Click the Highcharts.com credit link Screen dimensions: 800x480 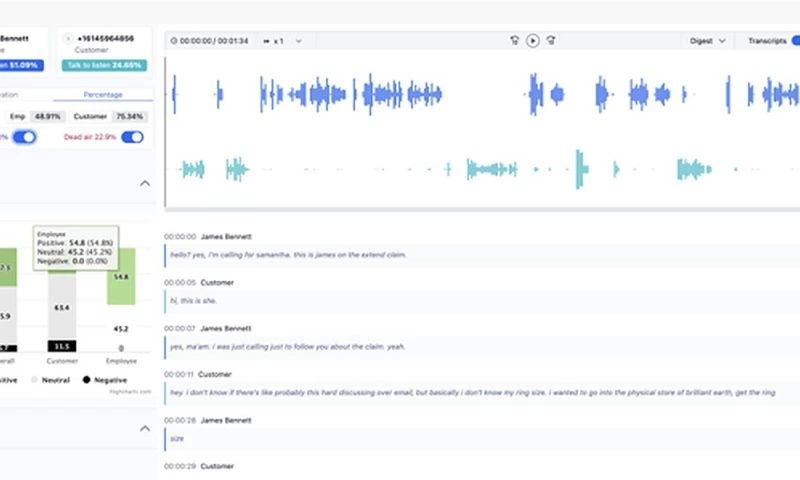131,392
